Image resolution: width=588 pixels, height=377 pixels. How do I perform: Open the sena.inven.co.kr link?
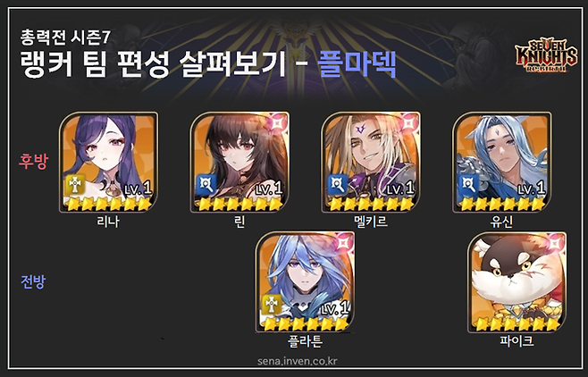298,361
